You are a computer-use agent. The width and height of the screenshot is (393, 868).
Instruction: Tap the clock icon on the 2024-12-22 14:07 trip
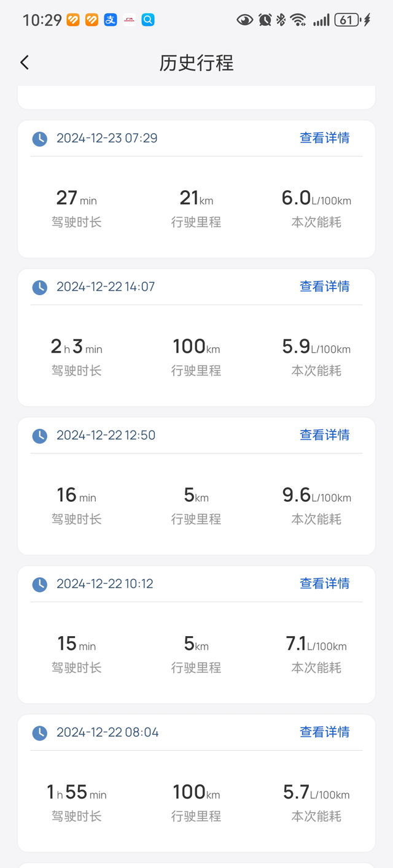39,287
